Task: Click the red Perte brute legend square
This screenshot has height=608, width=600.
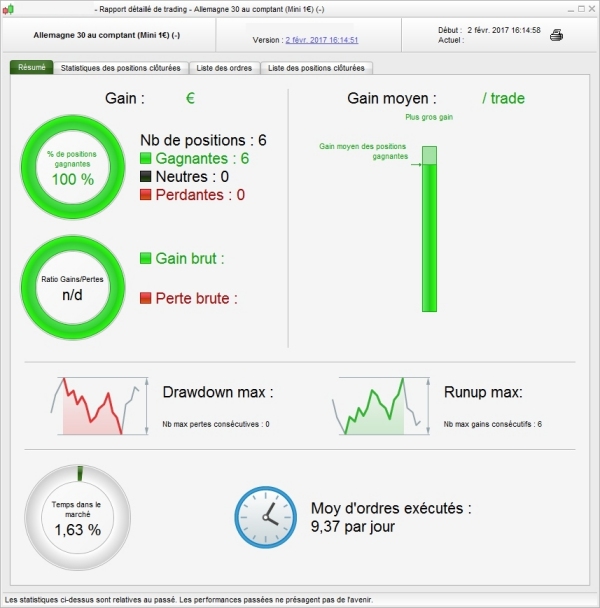Action: click(x=145, y=298)
